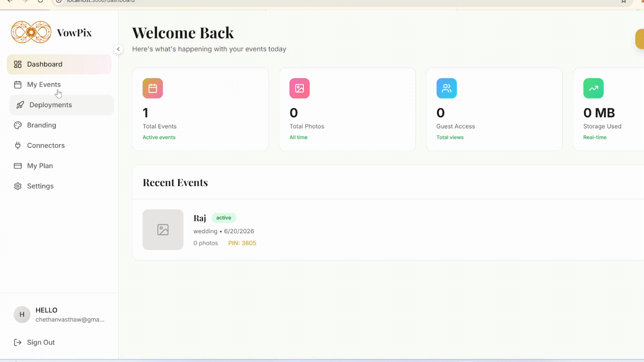This screenshot has height=362, width=644.
Task: Open Settings from the sidebar
Action: tap(59, 186)
